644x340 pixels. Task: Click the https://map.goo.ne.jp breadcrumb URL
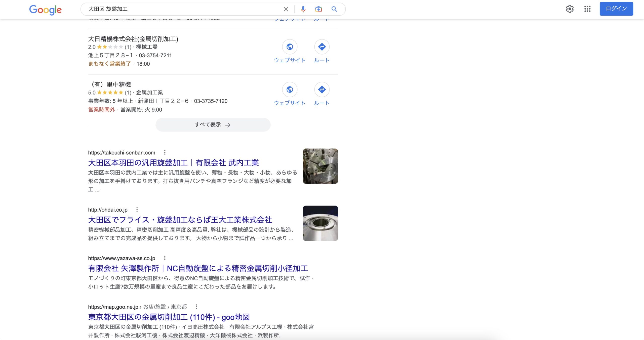coord(137,307)
